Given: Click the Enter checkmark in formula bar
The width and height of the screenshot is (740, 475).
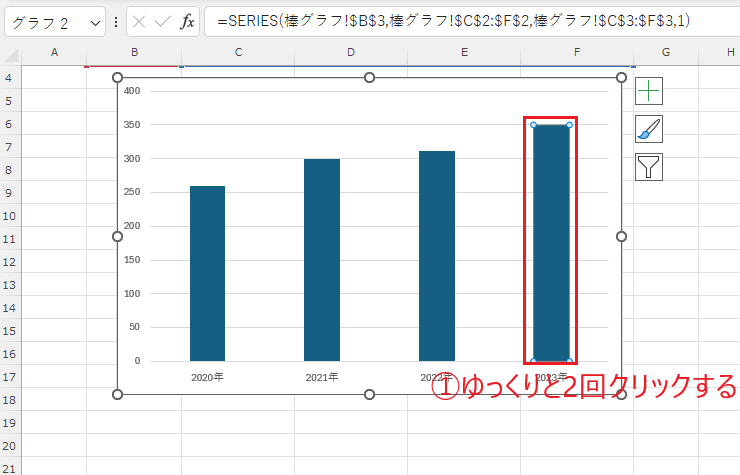Looking at the screenshot, I should [x=163, y=21].
